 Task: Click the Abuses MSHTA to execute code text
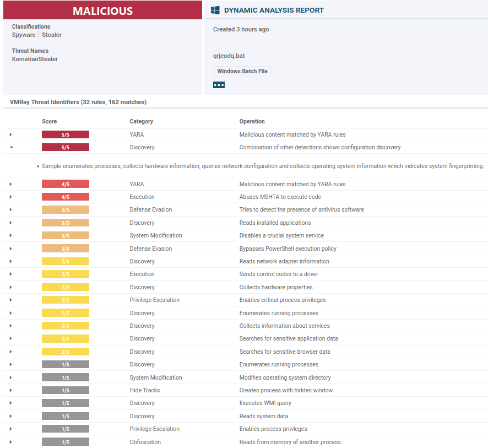tap(280, 197)
